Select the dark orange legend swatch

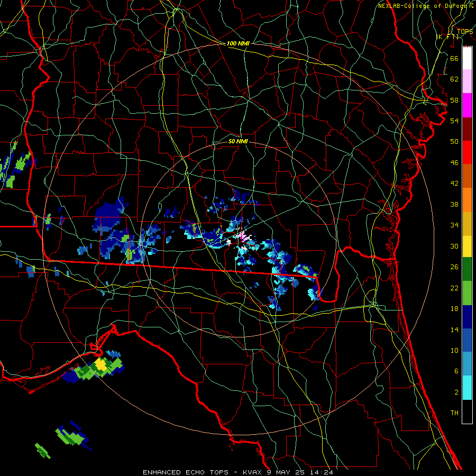(x=467, y=176)
